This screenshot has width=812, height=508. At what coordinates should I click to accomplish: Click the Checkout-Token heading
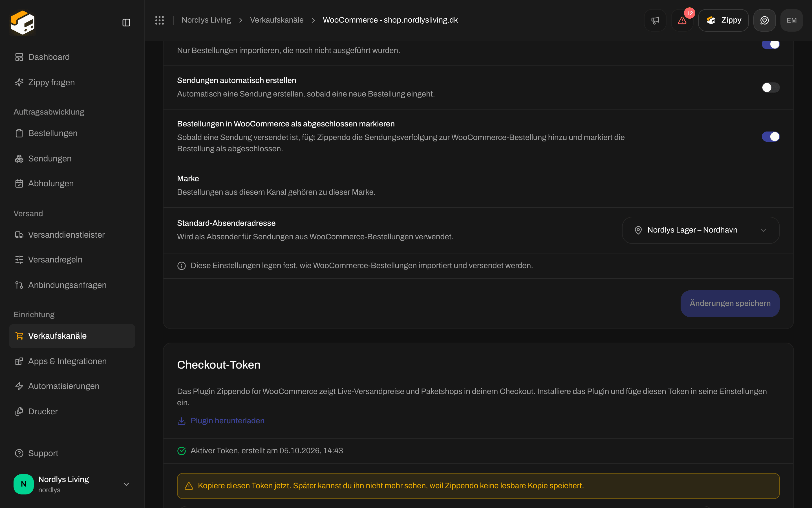point(219,365)
